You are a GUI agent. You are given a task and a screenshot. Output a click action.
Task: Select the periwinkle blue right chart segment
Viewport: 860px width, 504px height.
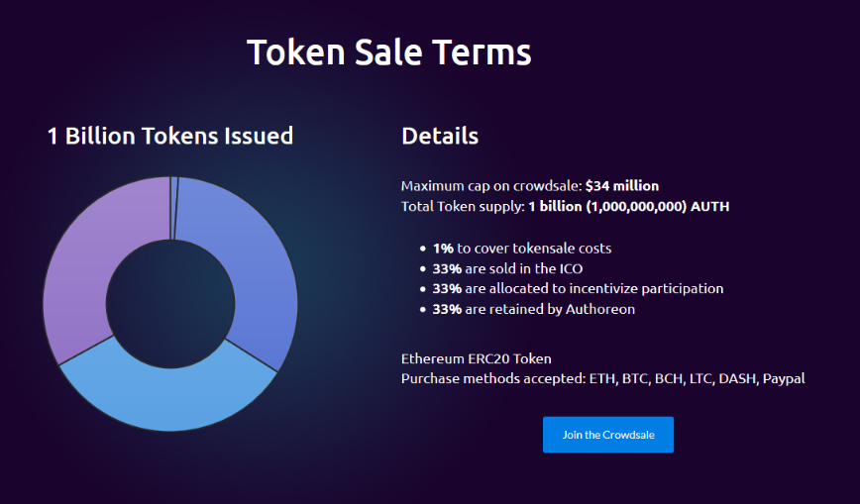point(257,263)
